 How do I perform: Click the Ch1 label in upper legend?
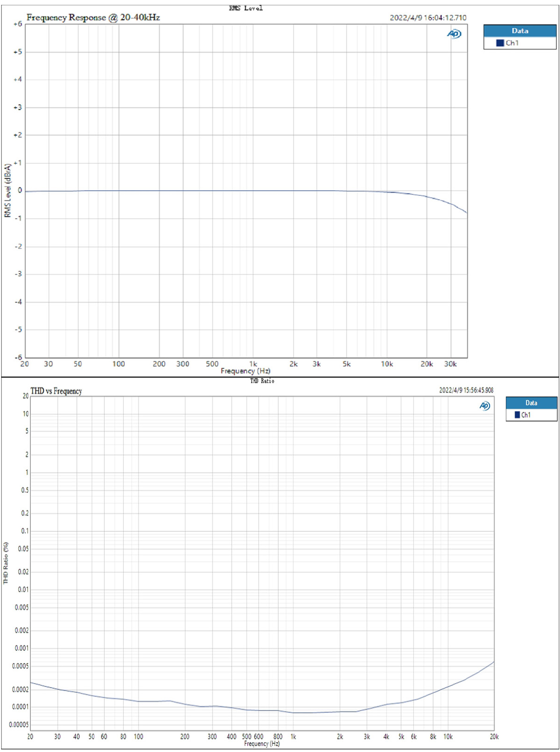pyautogui.click(x=512, y=43)
